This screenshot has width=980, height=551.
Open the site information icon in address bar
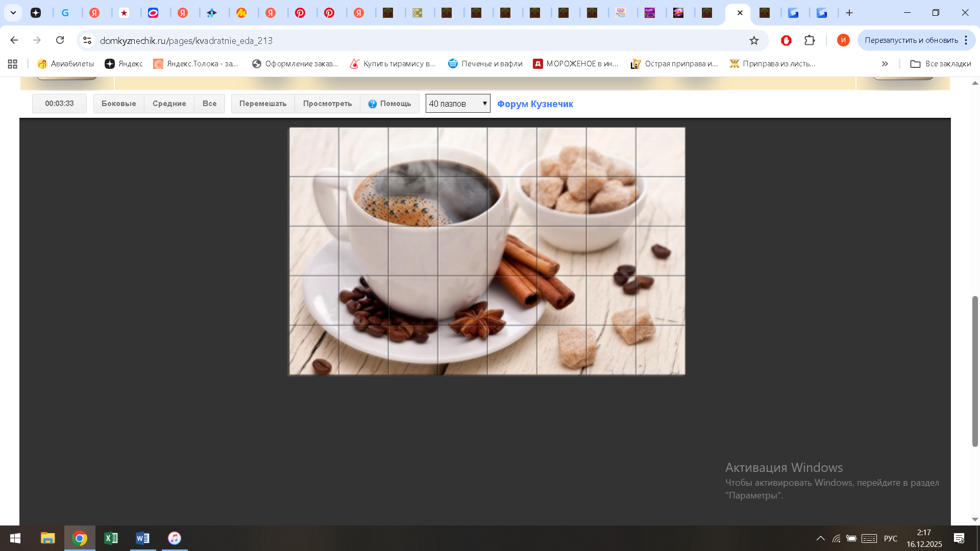[x=87, y=40]
